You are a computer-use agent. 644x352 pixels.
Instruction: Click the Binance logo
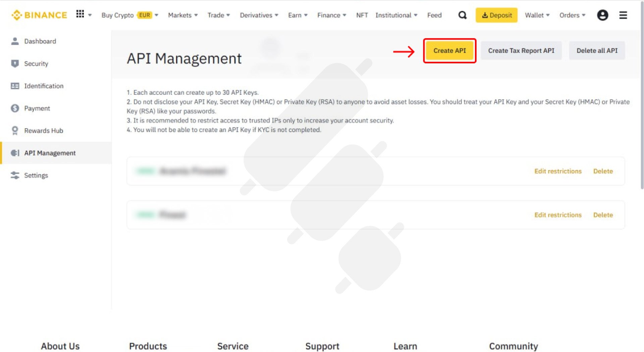[x=39, y=15]
